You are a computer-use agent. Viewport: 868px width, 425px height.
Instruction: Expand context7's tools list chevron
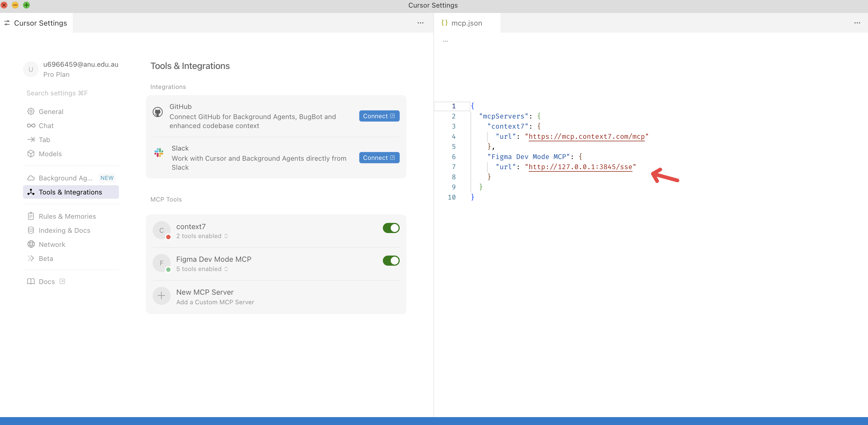click(x=226, y=236)
